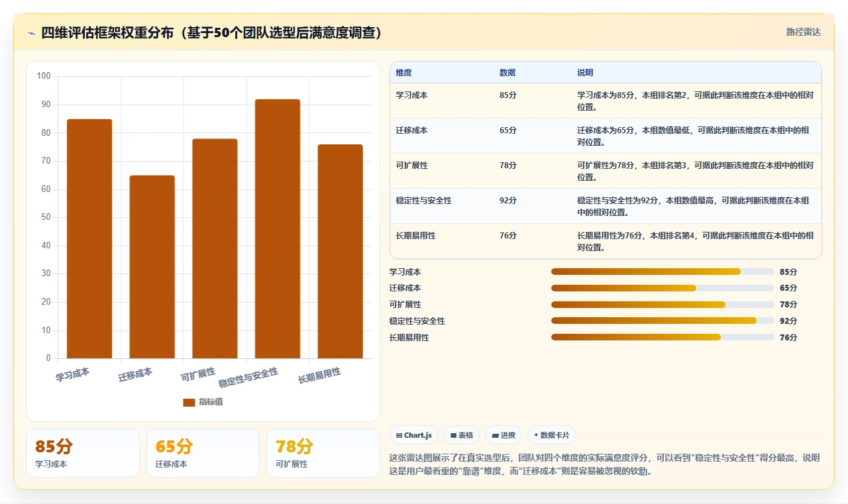Click the 92分 value in the table
The image size is (848, 504).
click(x=508, y=201)
